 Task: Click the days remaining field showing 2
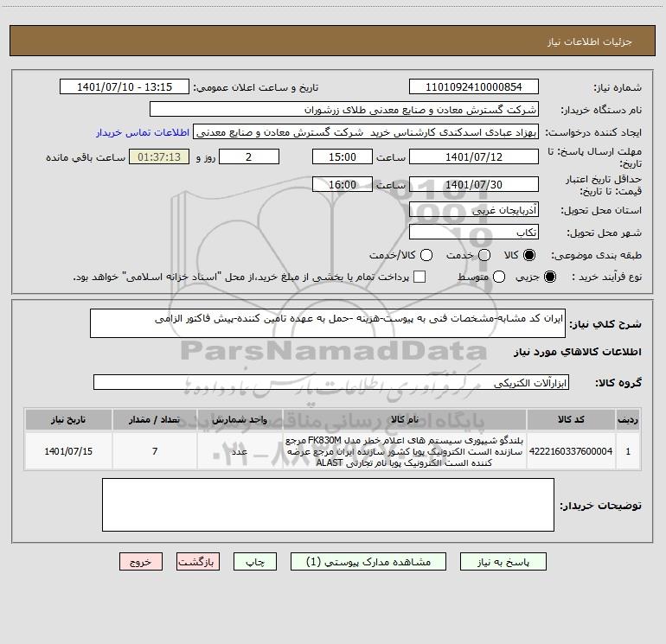tap(249, 156)
